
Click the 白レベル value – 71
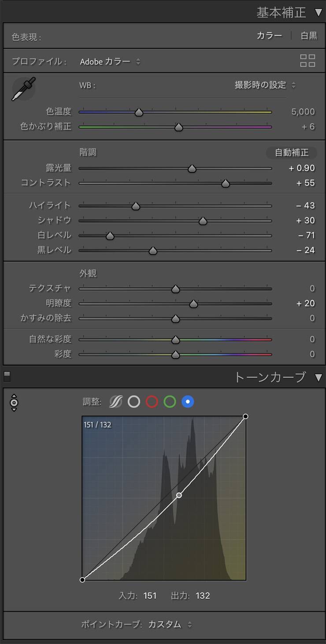pyautogui.click(x=306, y=236)
